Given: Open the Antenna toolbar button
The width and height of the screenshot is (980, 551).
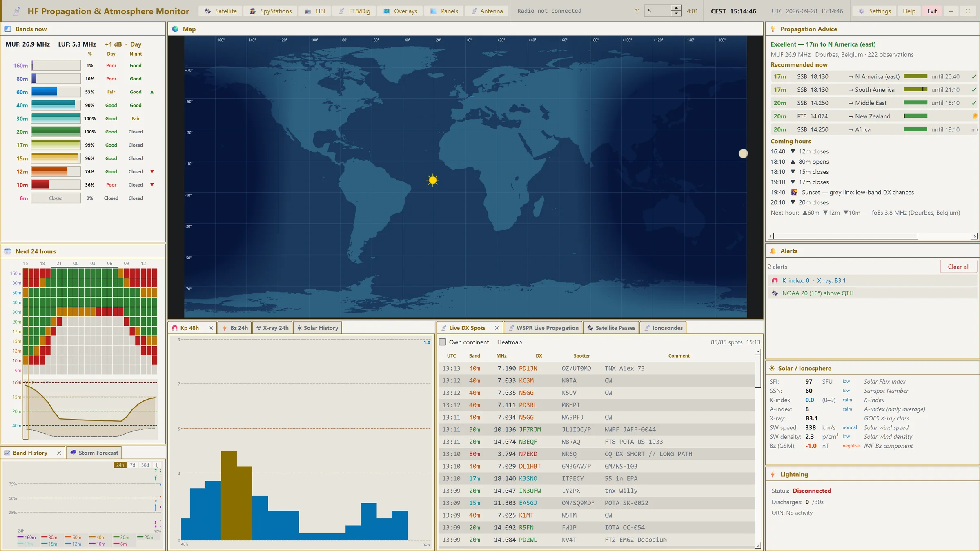Looking at the screenshot, I should coord(487,11).
